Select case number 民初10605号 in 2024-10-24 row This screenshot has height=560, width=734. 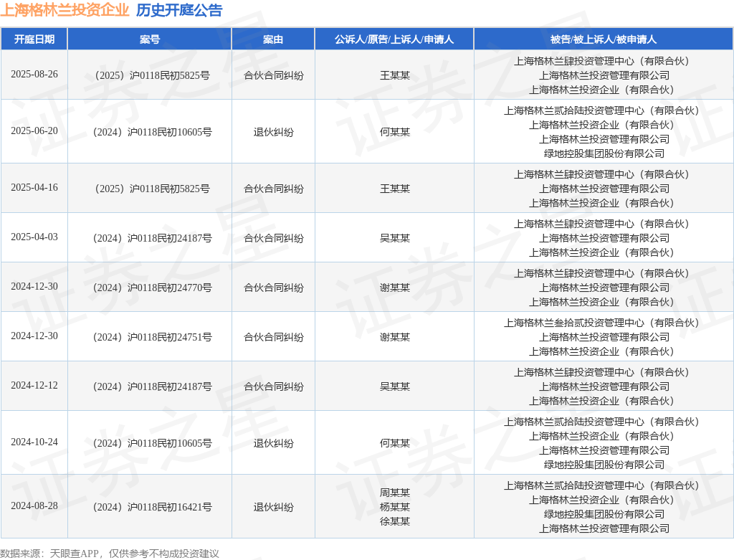pyautogui.click(x=152, y=443)
